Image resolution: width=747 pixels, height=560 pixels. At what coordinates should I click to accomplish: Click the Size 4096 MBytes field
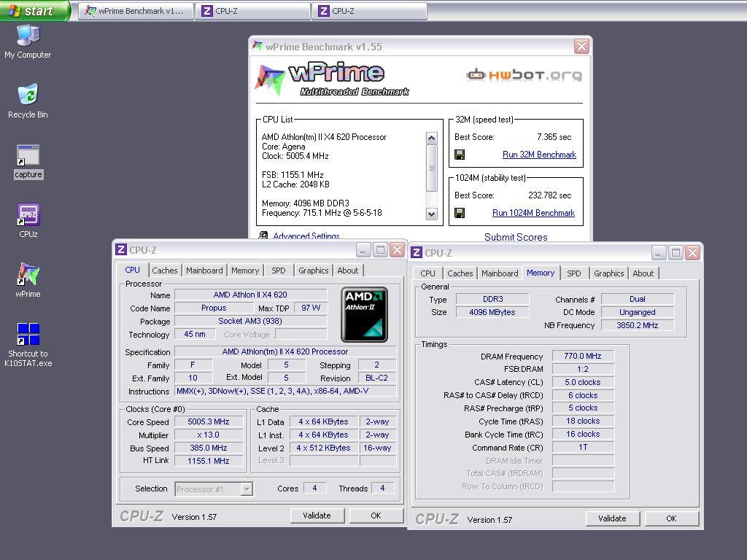492,312
